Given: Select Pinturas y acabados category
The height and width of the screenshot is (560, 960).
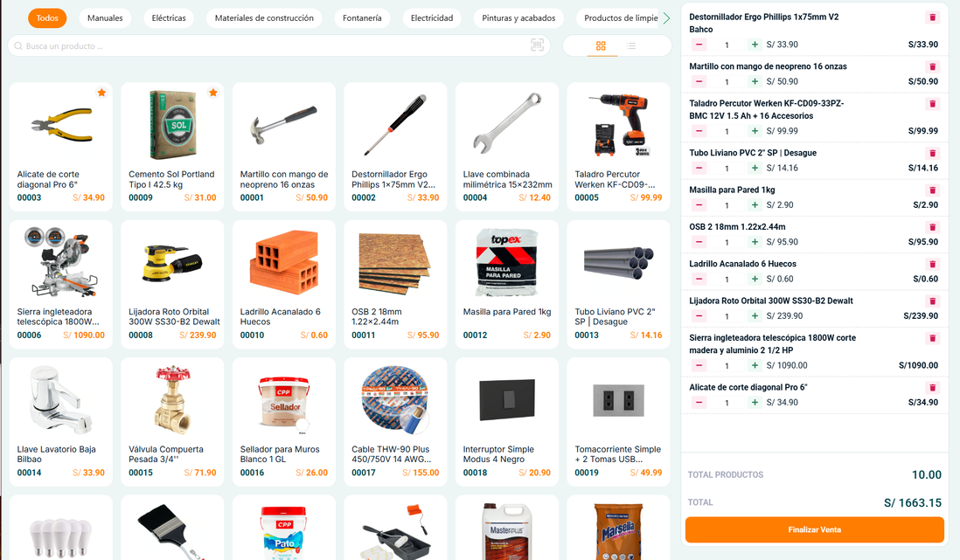Looking at the screenshot, I should 518,18.
